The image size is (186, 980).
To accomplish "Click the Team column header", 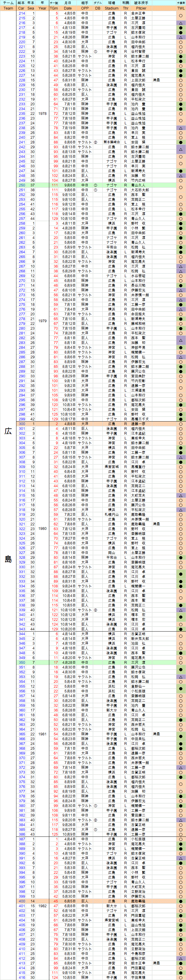I will [8, 8].
